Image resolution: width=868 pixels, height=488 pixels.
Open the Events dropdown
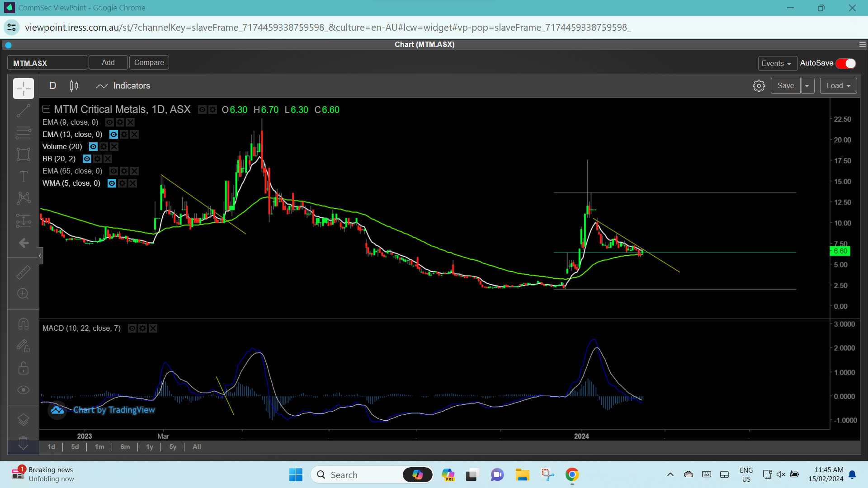pos(777,63)
